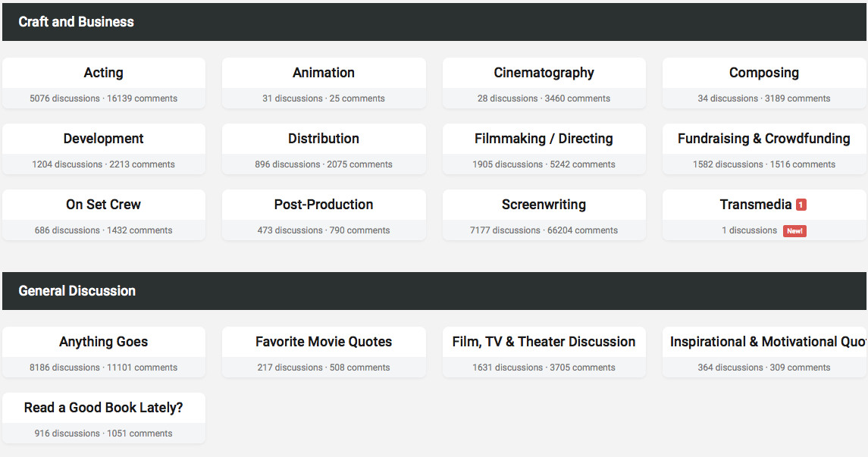Open the Transmedia category title

click(x=756, y=204)
